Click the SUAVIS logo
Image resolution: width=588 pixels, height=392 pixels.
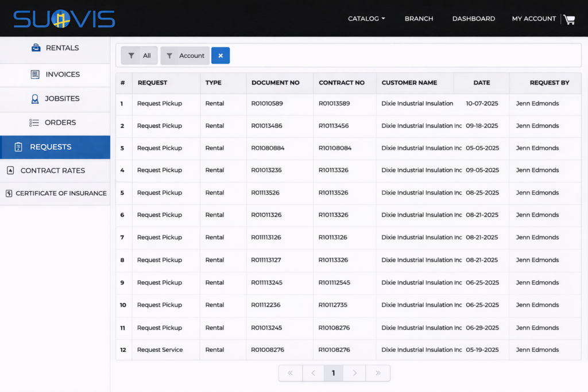(x=65, y=18)
